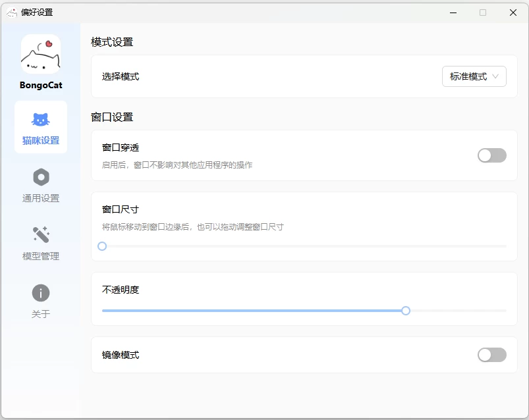The width and height of the screenshot is (529, 420).
Task: Select the 模型管理 magic wand icon
Action: click(x=40, y=235)
